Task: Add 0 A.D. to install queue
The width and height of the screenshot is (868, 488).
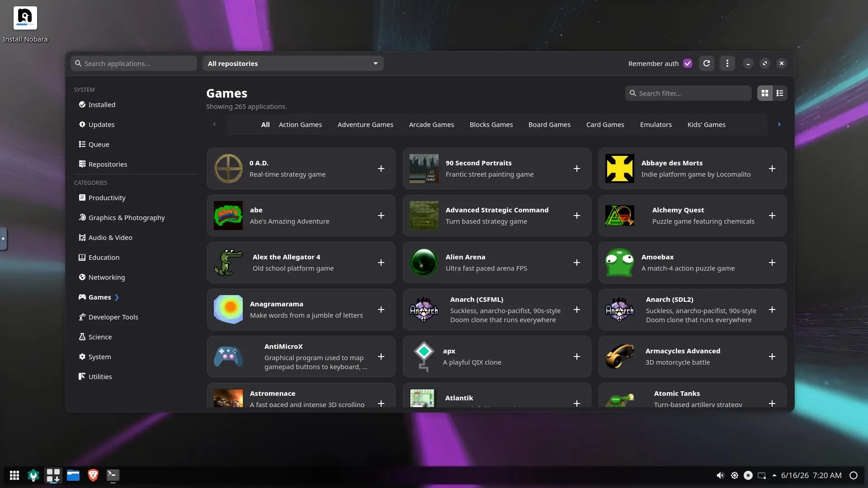Action: point(381,169)
